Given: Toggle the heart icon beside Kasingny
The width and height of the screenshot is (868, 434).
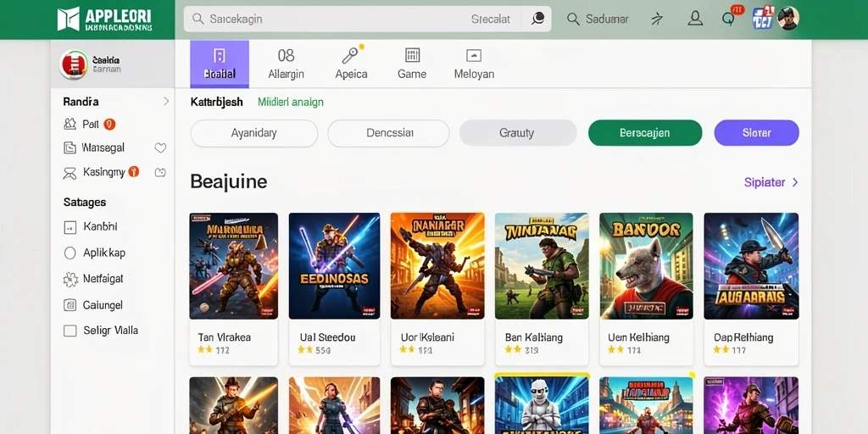Looking at the screenshot, I should click(160, 173).
